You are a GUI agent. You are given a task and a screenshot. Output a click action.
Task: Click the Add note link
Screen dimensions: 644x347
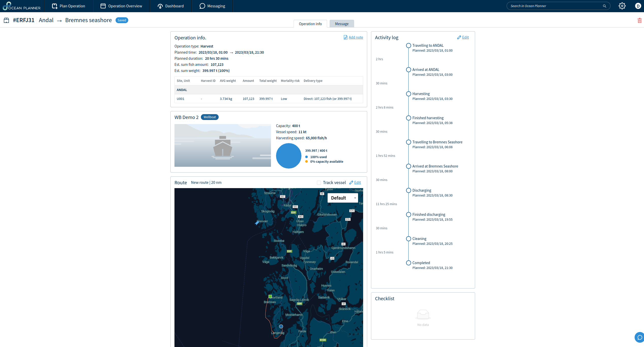(356, 37)
